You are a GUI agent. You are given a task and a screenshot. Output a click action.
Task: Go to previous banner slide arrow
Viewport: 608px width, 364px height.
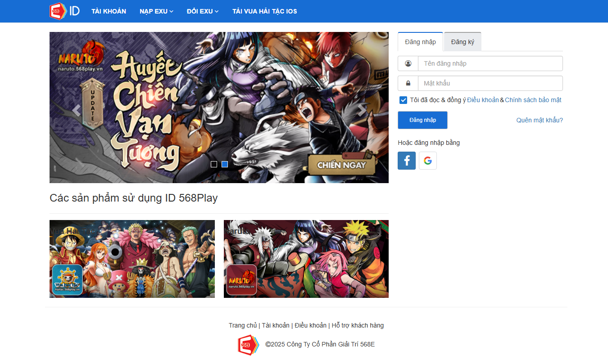coord(77,110)
